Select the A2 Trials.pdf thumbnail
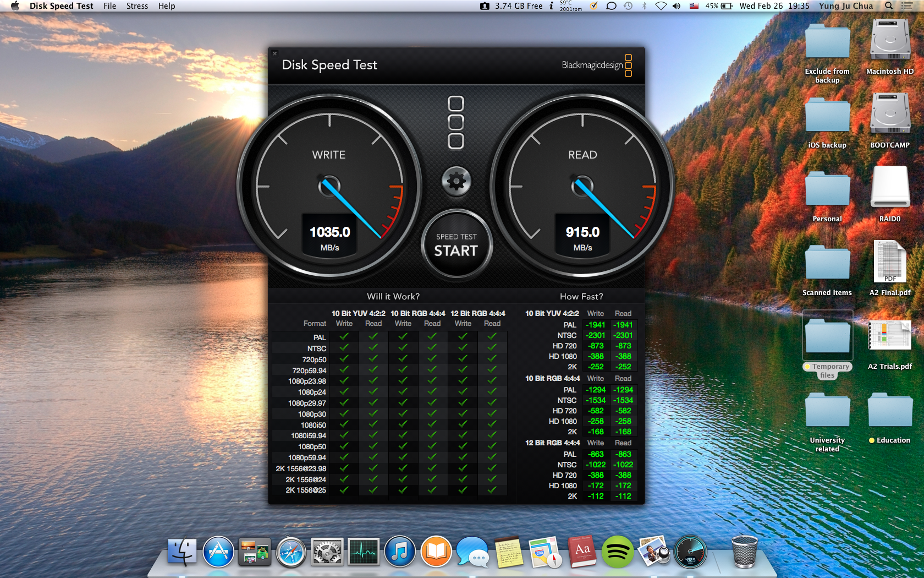The width and height of the screenshot is (924, 578). [x=890, y=335]
